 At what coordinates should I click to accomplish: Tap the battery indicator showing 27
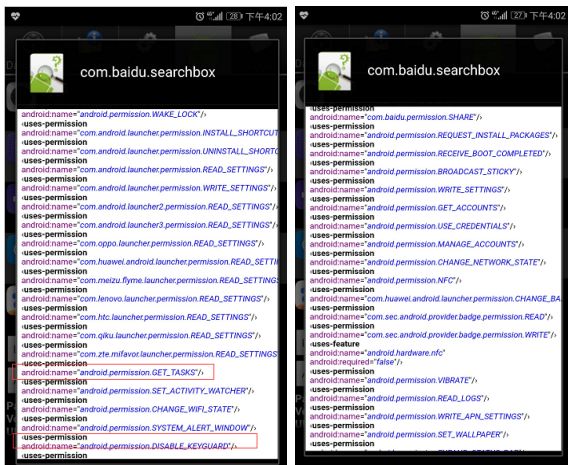[x=519, y=15]
